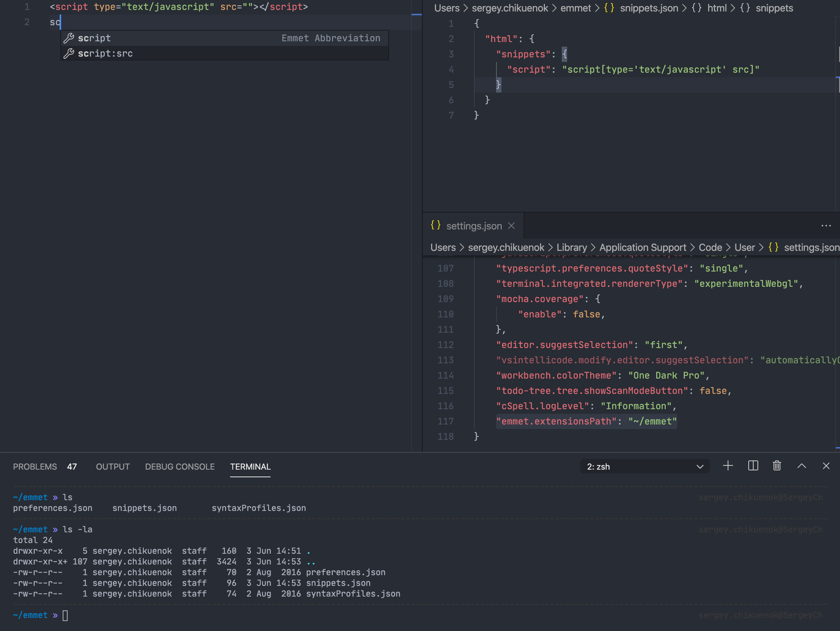840x631 pixels.
Task: Open the 'html' breadcrumb dropdown in snippets.json
Action: (717, 8)
